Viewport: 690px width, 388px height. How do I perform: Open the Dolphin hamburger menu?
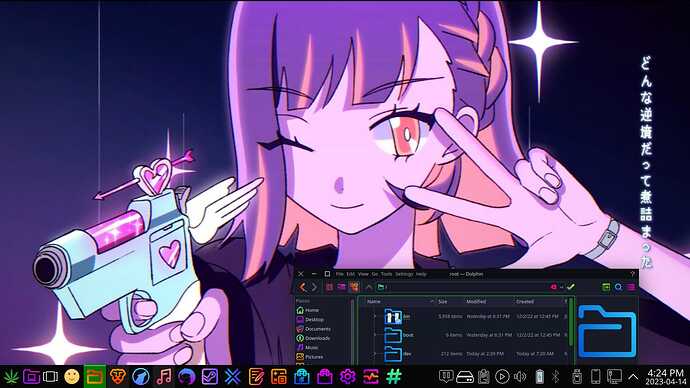click(x=631, y=287)
